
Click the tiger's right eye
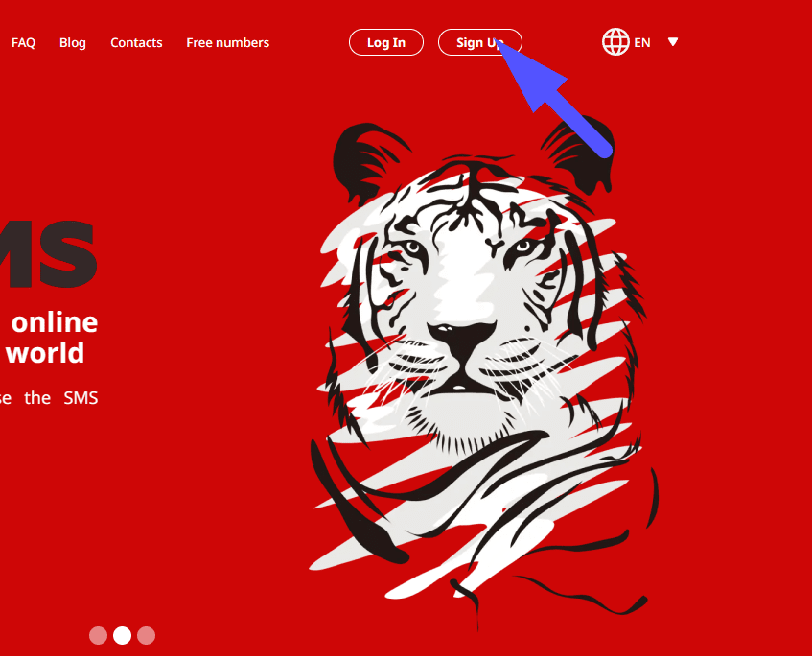(x=523, y=247)
